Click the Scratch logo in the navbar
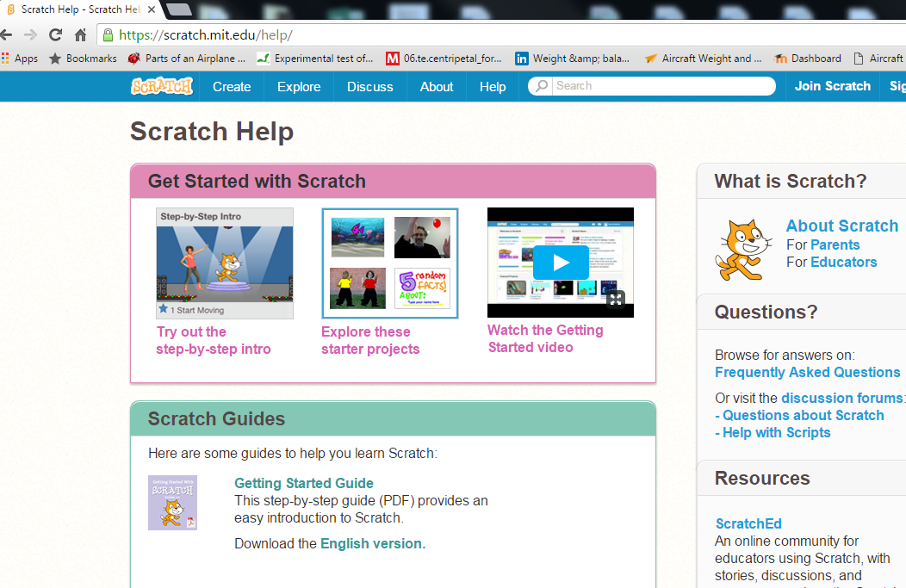The width and height of the screenshot is (906, 588). (162, 86)
